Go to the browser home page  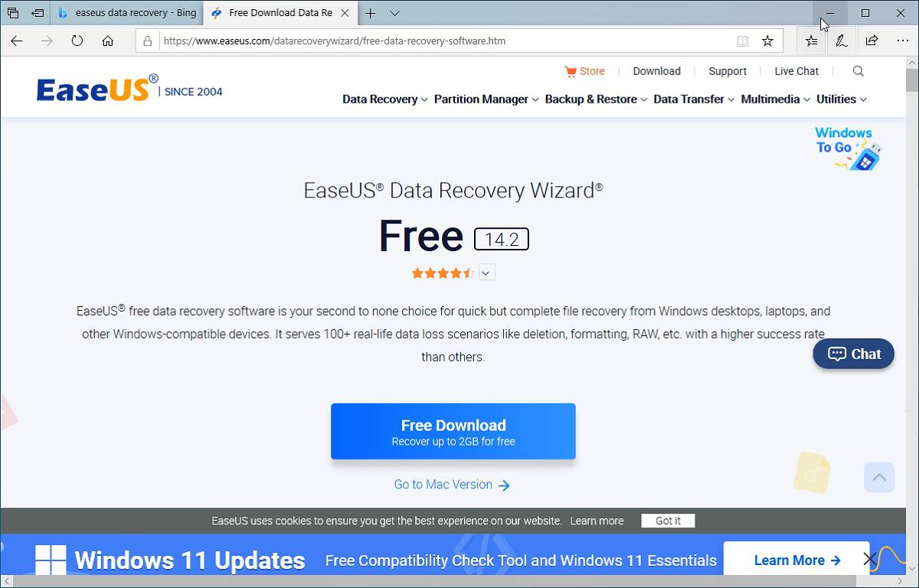(x=107, y=41)
